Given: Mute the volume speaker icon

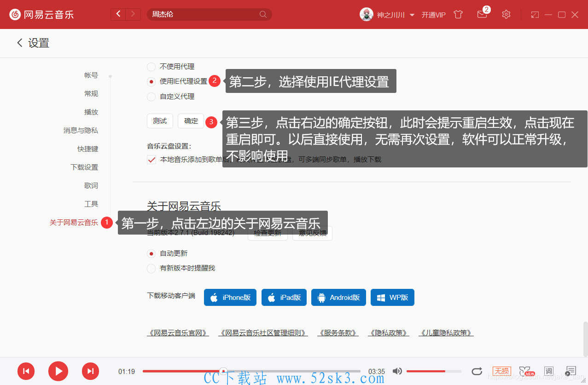Looking at the screenshot, I should coord(397,371).
